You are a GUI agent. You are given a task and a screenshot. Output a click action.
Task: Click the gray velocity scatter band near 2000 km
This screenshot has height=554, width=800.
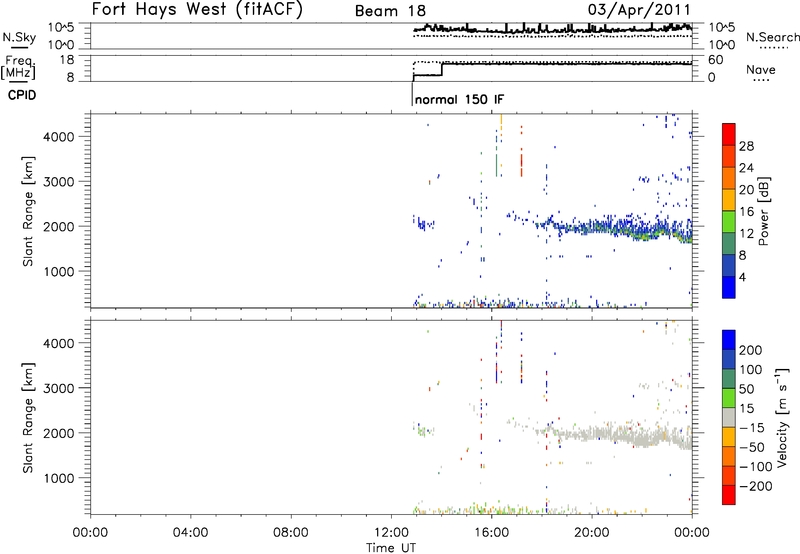[x=615, y=435]
